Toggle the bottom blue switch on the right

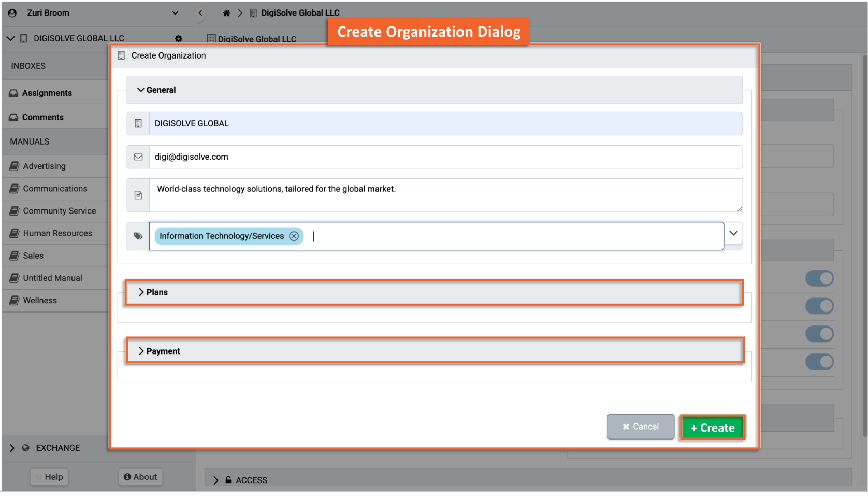point(819,362)
